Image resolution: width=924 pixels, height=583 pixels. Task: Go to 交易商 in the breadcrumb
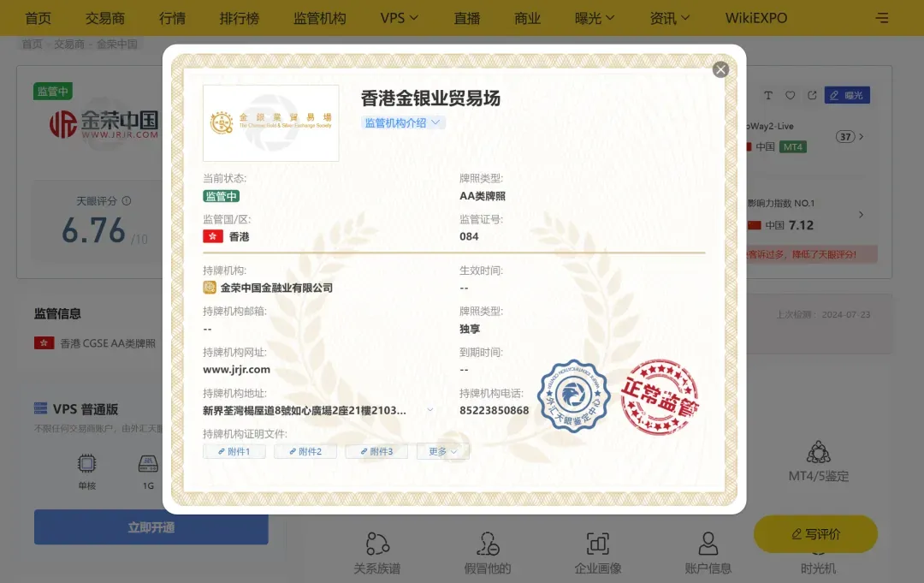[69, 45]
